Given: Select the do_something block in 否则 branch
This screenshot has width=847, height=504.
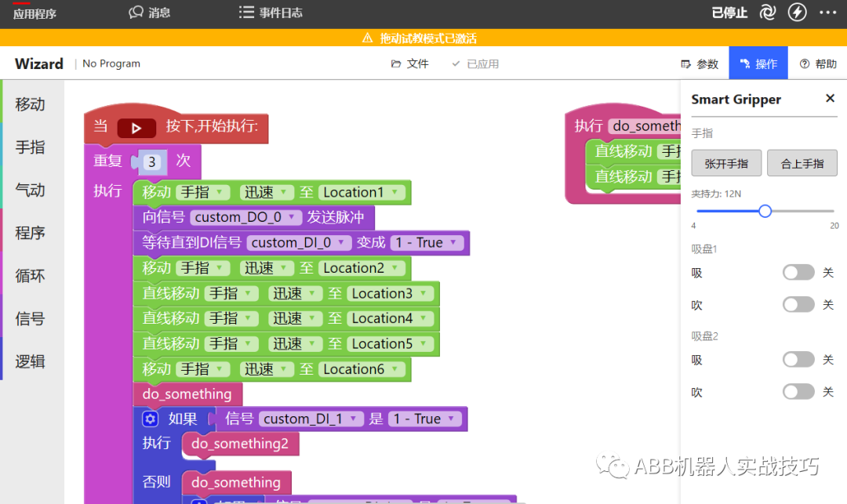Looking at the screenshot, I should (x=236, y=482).
